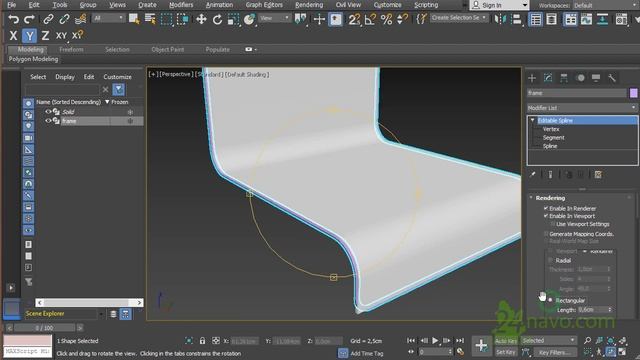Hide the frame object eye icon

(48, 121)
